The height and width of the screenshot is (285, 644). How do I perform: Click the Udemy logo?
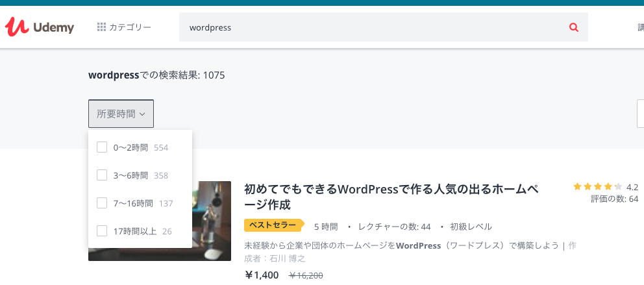pos(40,27)
